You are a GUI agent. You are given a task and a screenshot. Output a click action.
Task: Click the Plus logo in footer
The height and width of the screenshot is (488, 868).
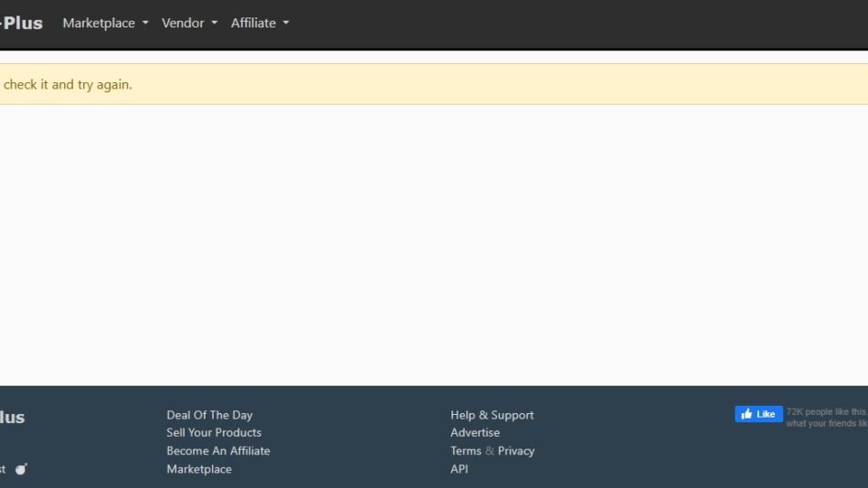coord(12,418)
